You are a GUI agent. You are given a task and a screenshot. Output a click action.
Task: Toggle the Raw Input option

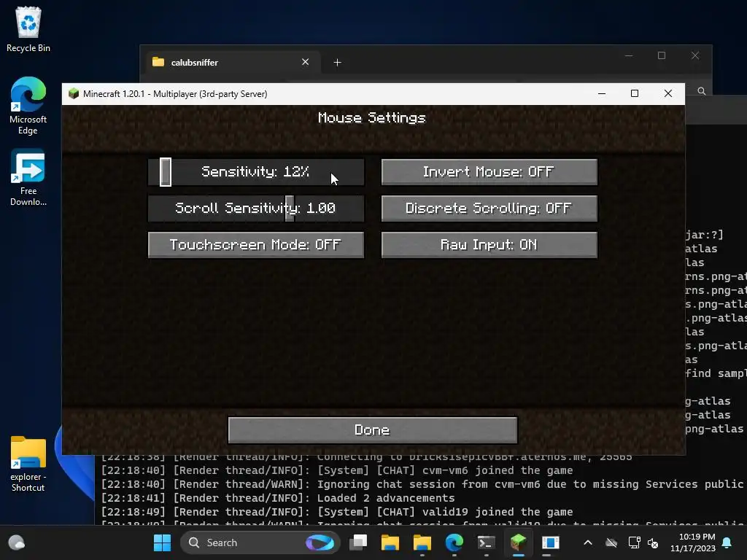(489, 245)
